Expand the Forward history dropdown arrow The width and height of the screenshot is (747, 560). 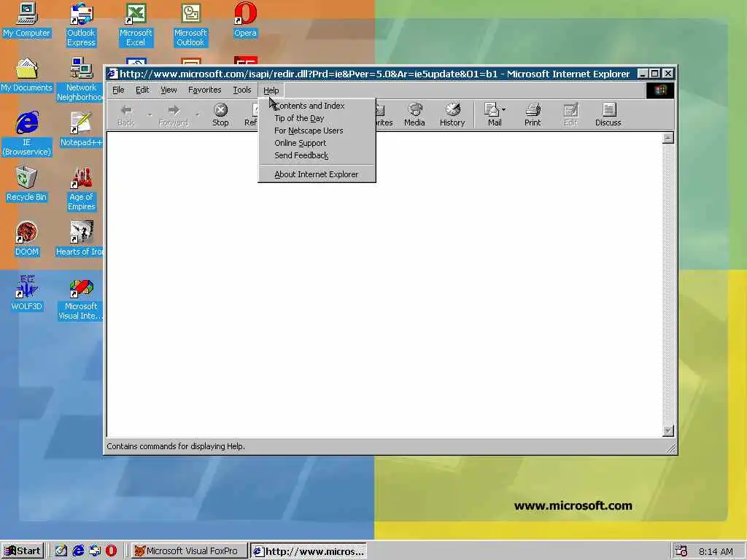(x=197, y=114)
